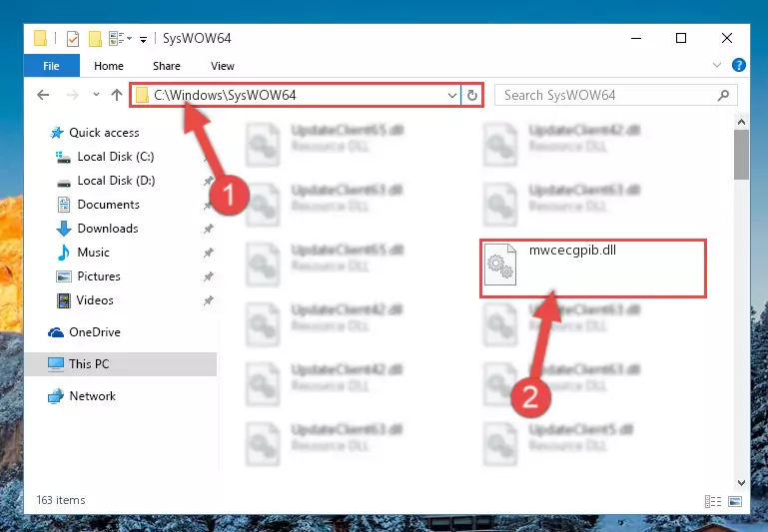Open Explorer Help question mark
This screenshot has width=768, height=532.
tap(739, 65)
